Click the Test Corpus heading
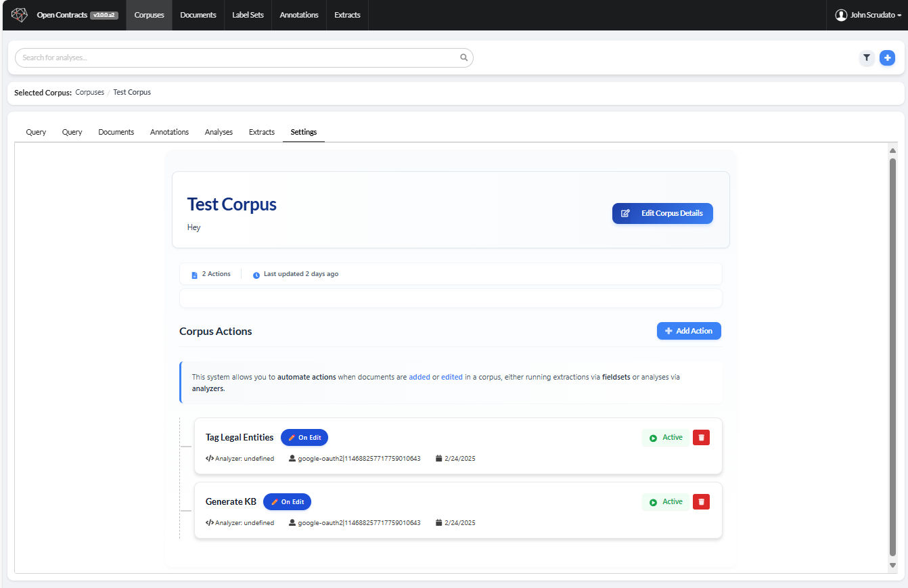 click(x=232, y=204)
